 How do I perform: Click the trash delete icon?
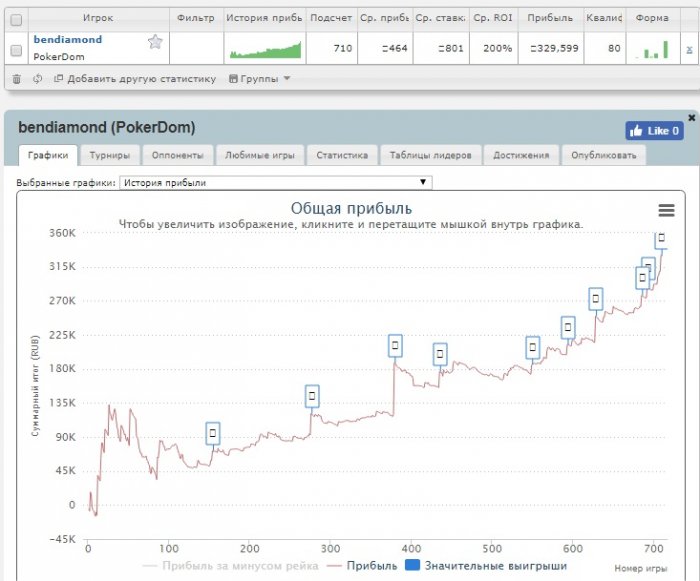click(x=17, y=79)
